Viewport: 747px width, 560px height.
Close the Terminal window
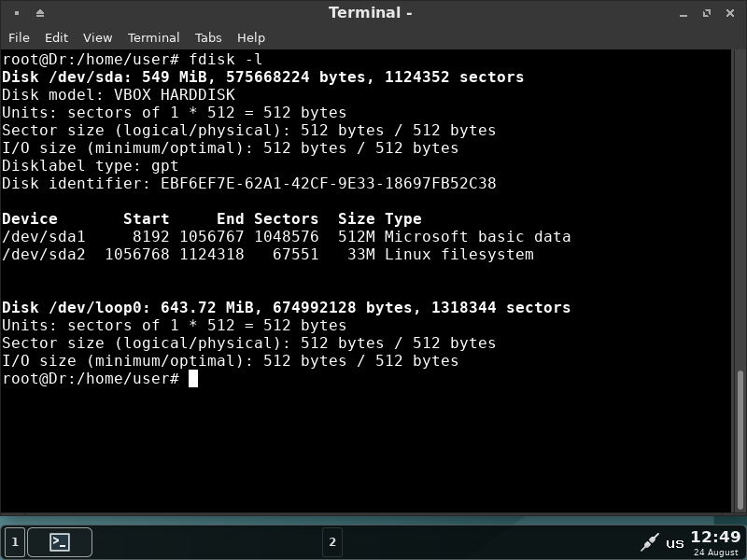tap(729, 13)
